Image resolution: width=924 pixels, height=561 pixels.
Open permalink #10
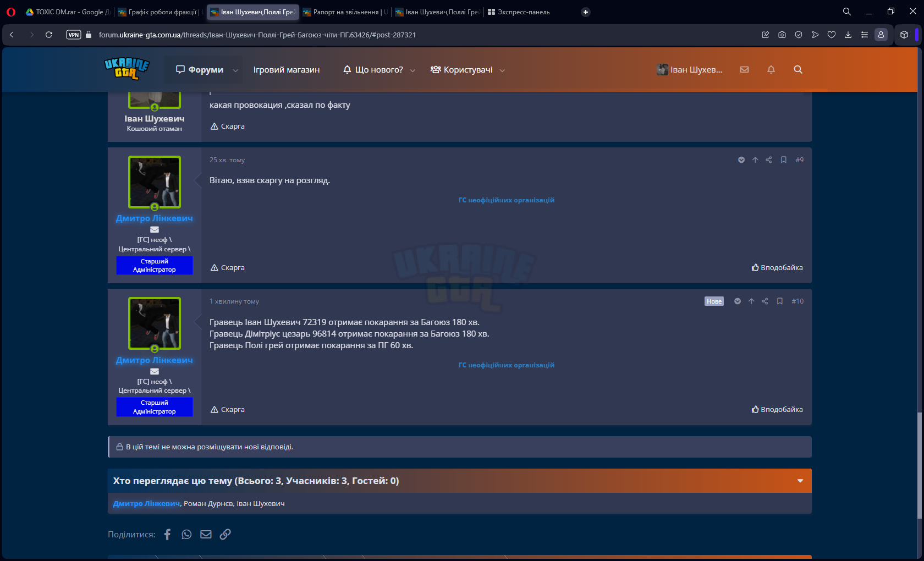pos(798,301)
